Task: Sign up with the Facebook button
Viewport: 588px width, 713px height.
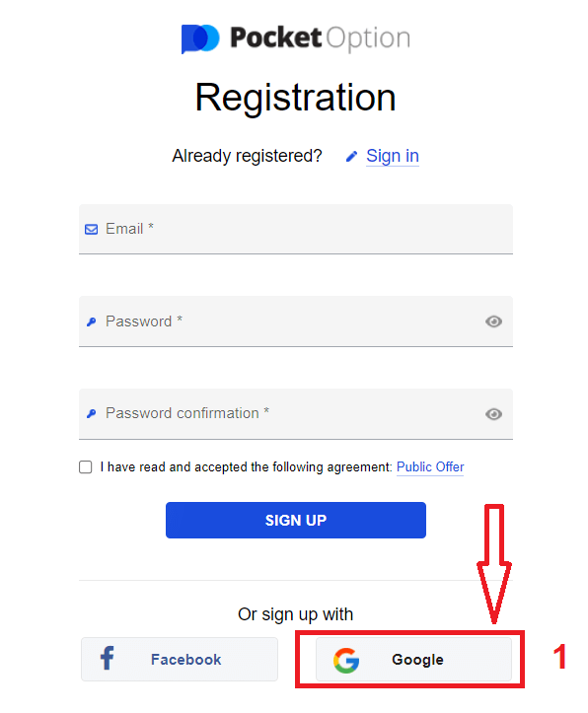Action: (x=180, y=659)
